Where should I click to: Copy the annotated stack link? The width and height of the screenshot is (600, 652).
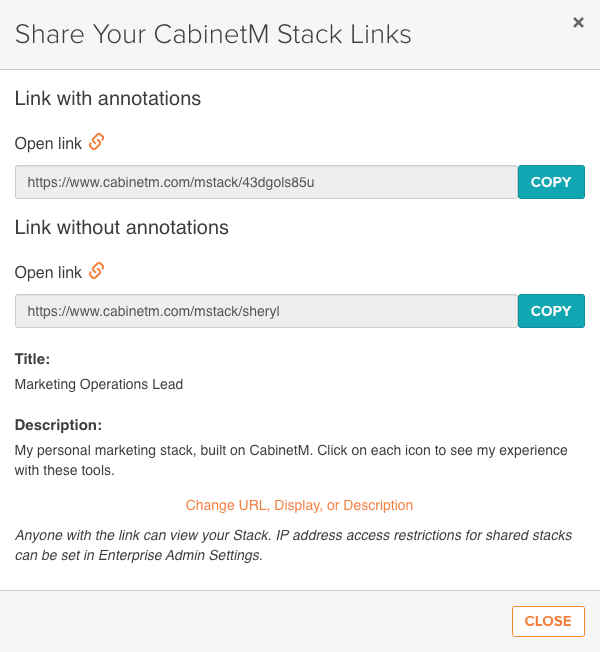point(551,182)
